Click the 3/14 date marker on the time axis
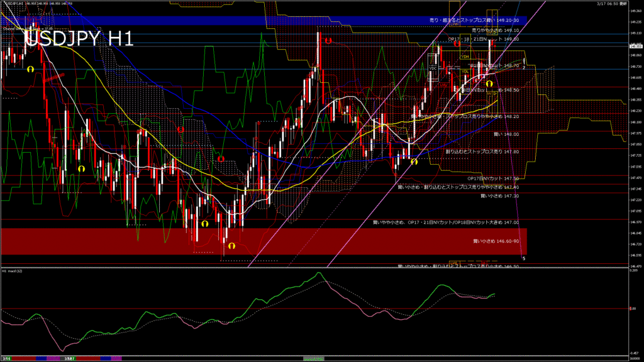Screen dimensions: 644x362 point(6,358)
